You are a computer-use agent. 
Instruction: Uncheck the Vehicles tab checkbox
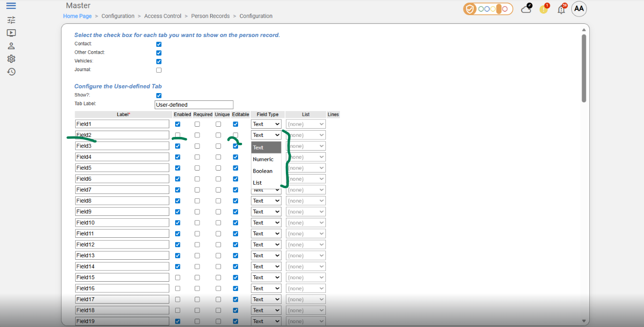(x=159, y=61)
